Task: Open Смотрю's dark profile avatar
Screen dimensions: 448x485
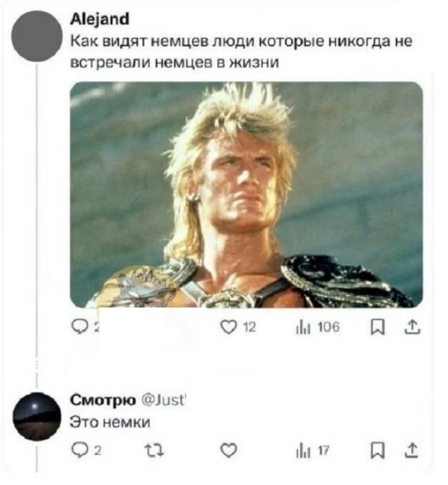Action: (x=37, y=416)
